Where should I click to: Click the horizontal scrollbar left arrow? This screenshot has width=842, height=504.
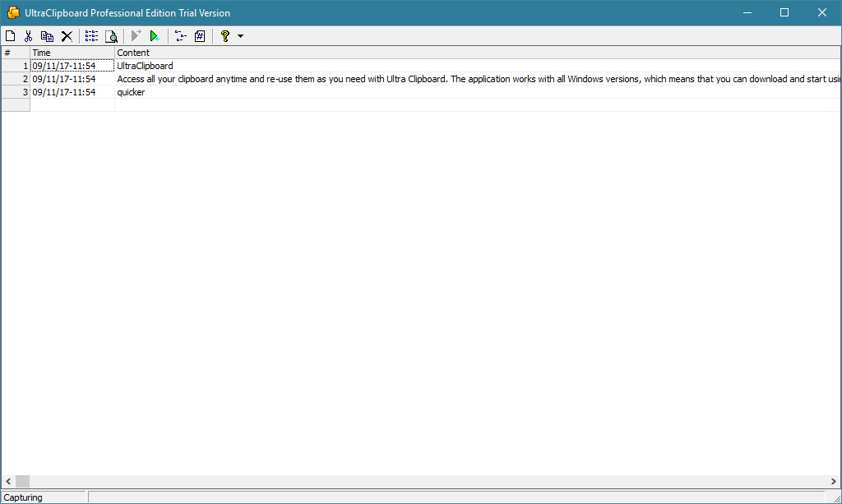(8, 481)
